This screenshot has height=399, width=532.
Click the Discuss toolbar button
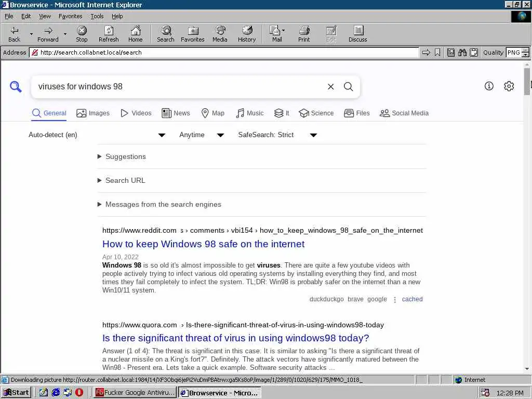(357, 34)
